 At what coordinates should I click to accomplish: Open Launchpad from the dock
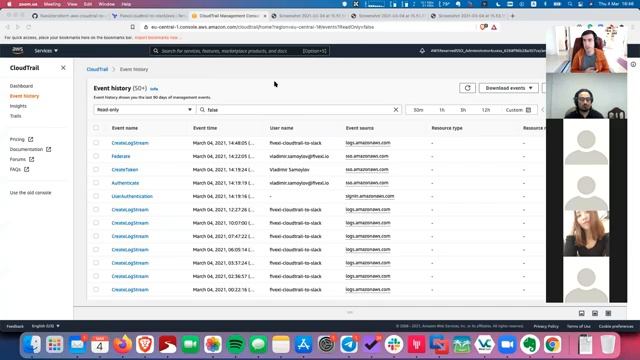pos(55,345)
